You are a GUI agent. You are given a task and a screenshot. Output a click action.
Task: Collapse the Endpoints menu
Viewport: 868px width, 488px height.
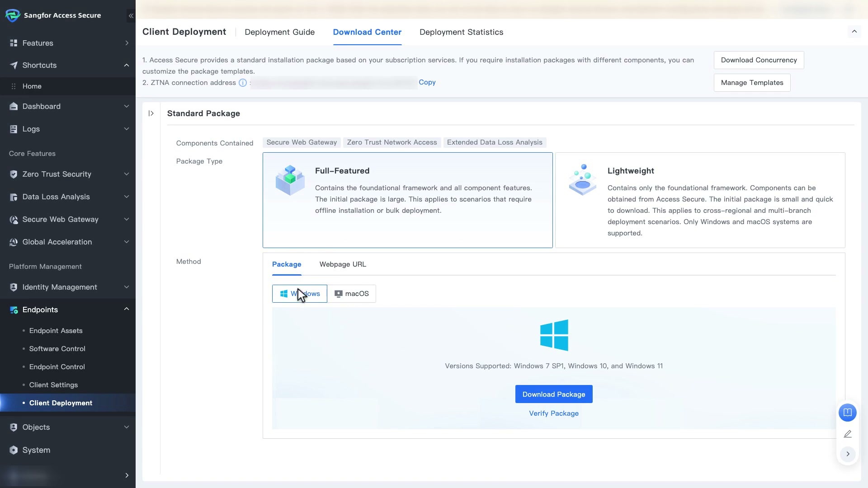(127, 309)
